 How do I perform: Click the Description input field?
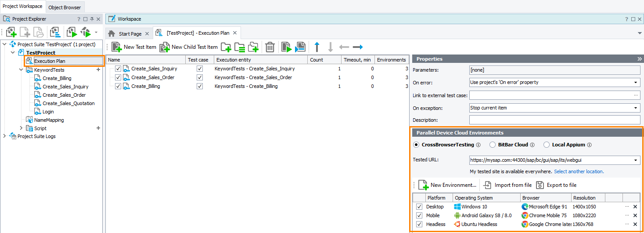point(554,120)
